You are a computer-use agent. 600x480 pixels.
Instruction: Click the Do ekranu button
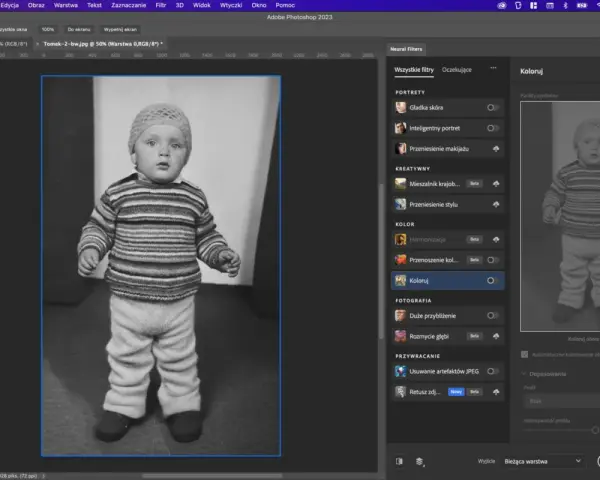79,29
